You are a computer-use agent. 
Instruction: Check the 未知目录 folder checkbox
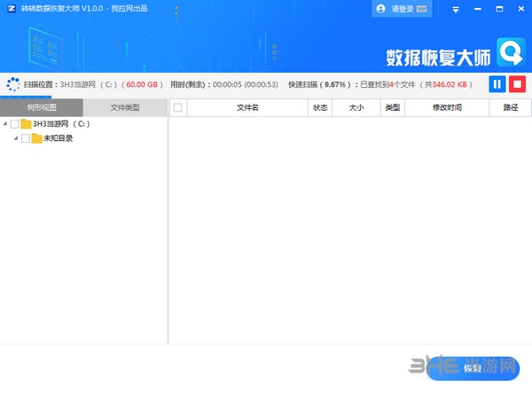[25, 138]
